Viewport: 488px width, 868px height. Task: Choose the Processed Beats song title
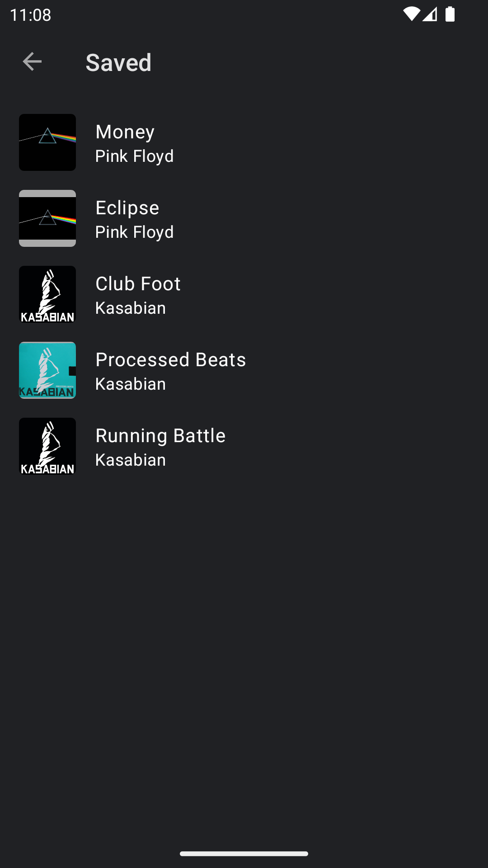pos(171,360)
